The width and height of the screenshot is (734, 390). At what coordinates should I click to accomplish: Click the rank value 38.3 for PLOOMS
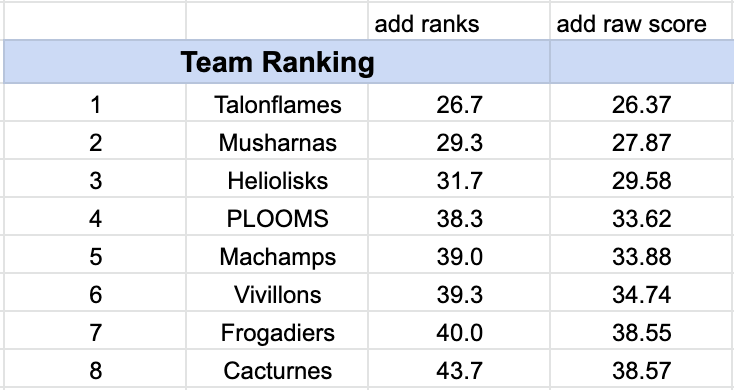[x=459, y=217]
